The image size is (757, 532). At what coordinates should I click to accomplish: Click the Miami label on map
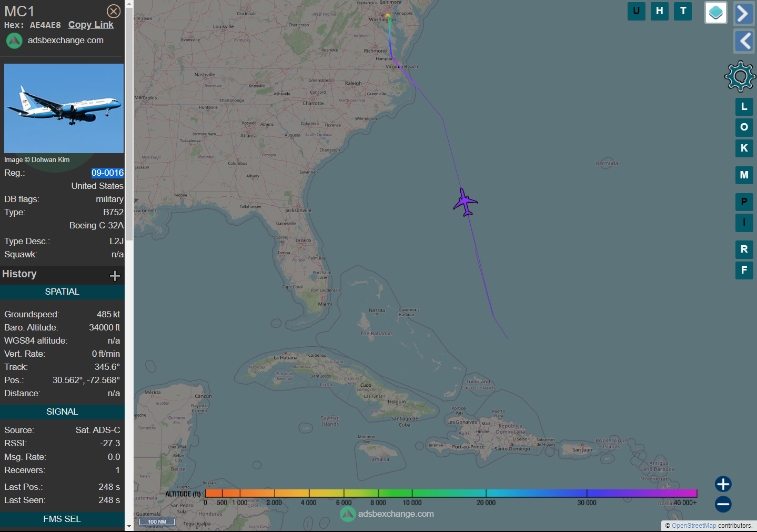(325, 304)
